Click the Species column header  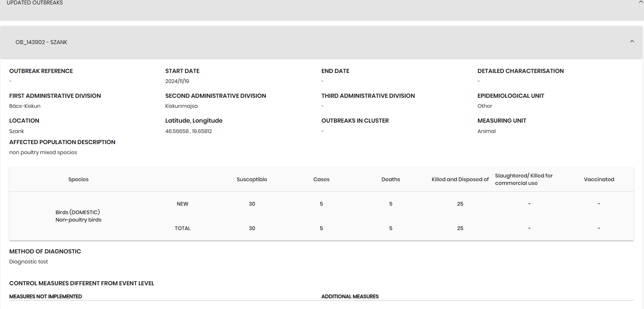[79, 179]
